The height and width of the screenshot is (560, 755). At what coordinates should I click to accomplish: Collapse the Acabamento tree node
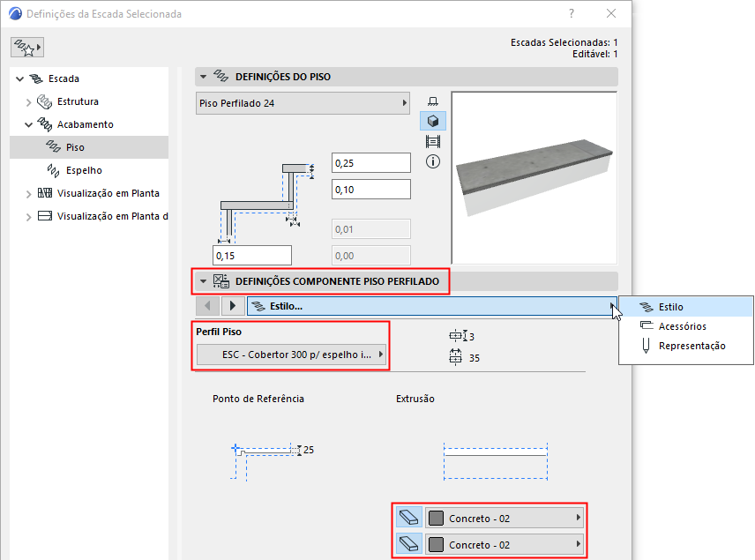pos(28,124)
